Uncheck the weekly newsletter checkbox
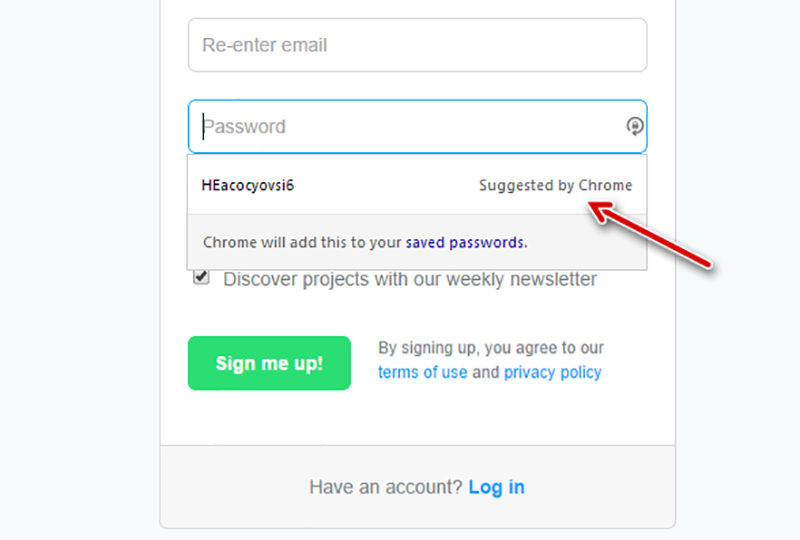The height and width of the screenshot is (540, 800). (202, 277)
